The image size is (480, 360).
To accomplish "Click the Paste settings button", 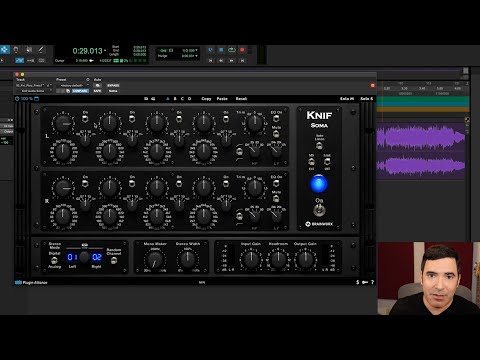I will pos(222,99).
